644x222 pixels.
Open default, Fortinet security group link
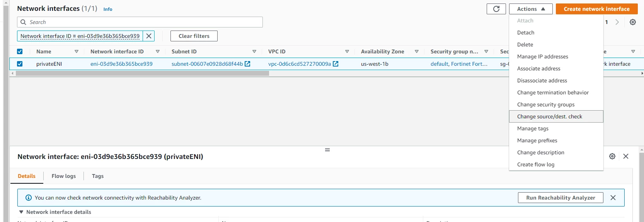click(459, 64)
